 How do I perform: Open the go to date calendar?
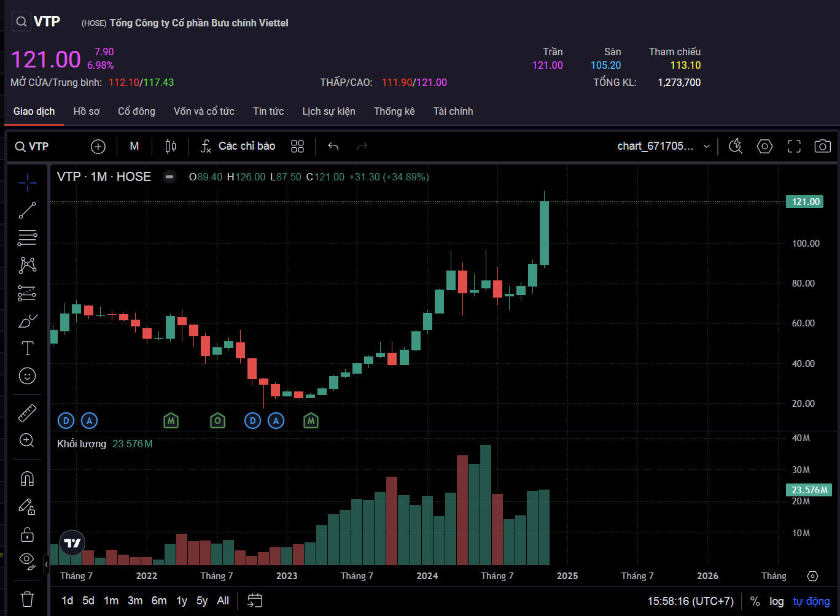255,601
